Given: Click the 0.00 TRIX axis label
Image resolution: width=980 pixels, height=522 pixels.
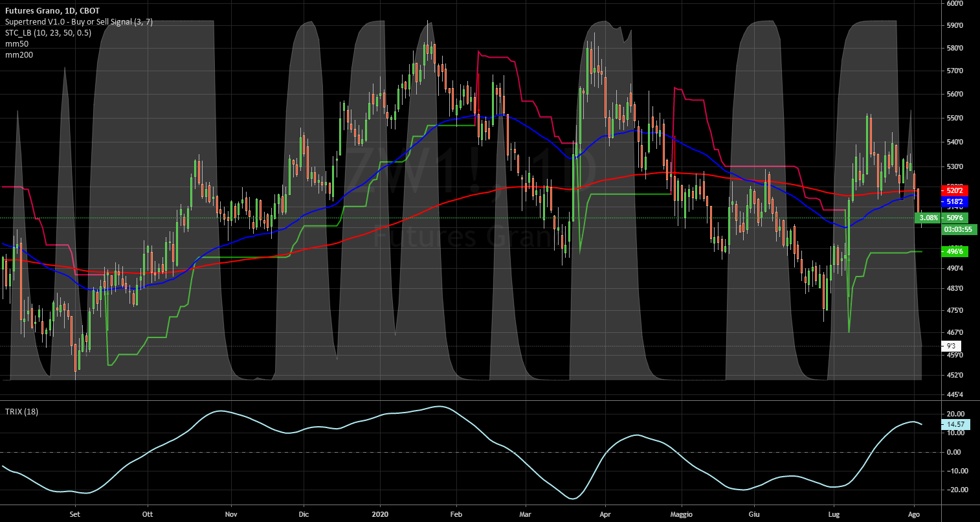Looking at the screenshot, I should tap(953, 452).
